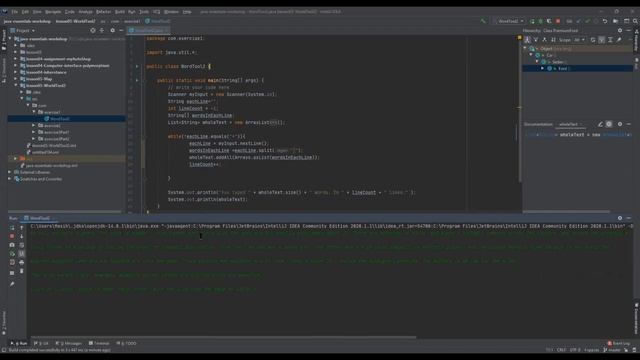Toggle subtypes hierarchy icon
This screenshot has width=640, height=360.
544,40
